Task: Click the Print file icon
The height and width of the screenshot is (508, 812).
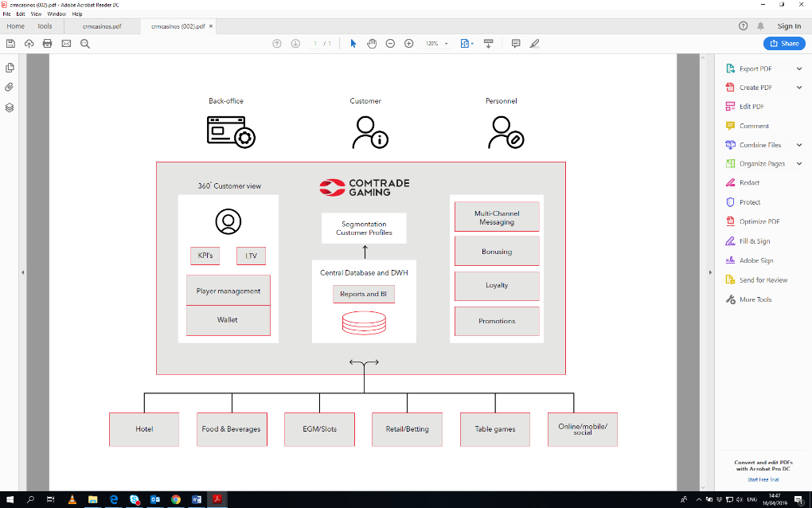Action: point(48,44)
